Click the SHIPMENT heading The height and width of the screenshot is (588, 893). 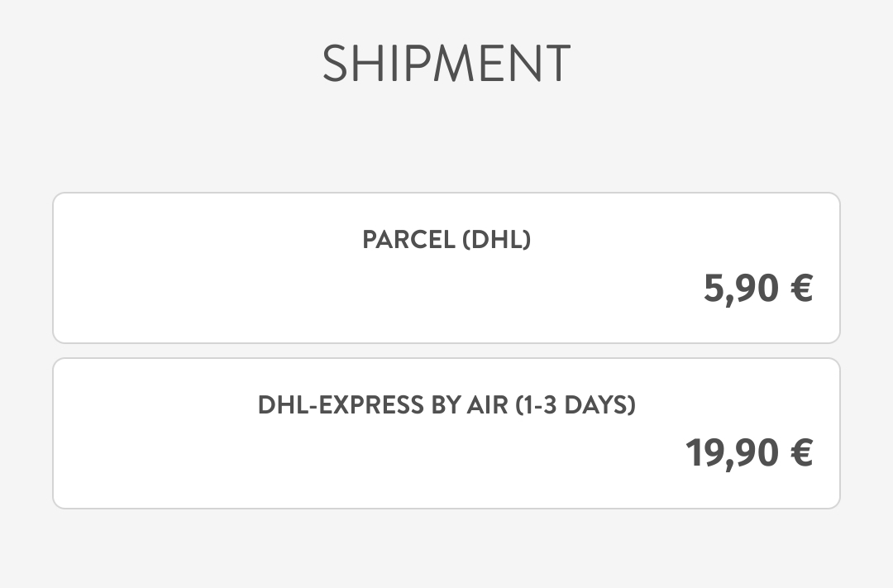(x=446, y=64)
